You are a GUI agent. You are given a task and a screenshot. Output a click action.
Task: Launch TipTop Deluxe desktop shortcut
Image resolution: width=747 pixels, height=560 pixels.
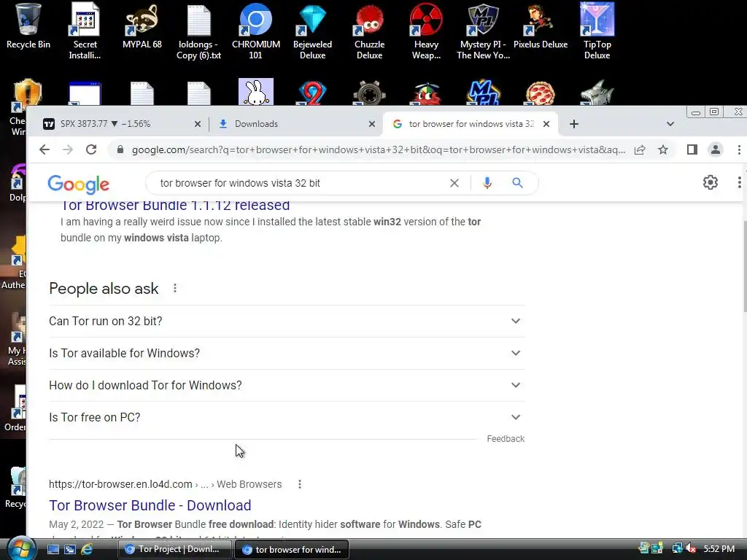[597, 31]
